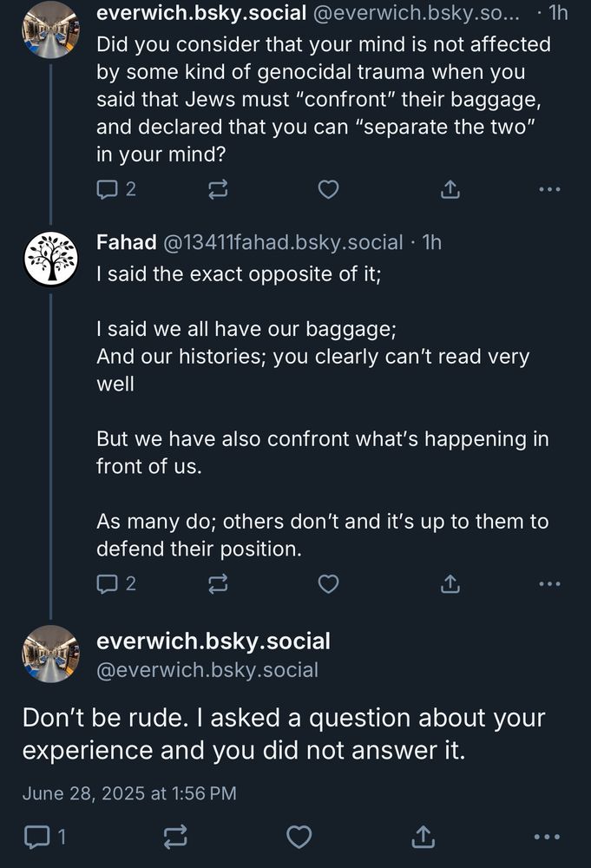Viewport: 591px width, 868px height.
Task: Repost the "Don't be rude" post
Action: 174,837
